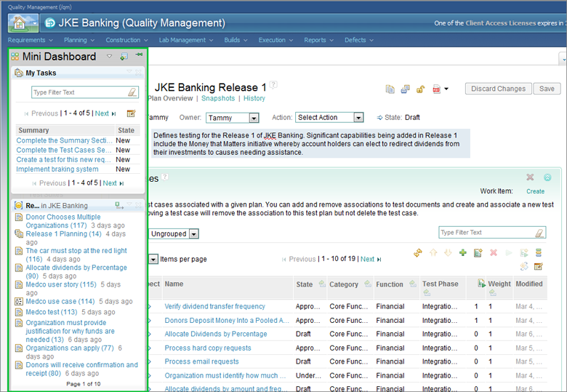Click the green plus add test case icon
The height and width of the screenshot is (392, 567).
click(462, 252)
